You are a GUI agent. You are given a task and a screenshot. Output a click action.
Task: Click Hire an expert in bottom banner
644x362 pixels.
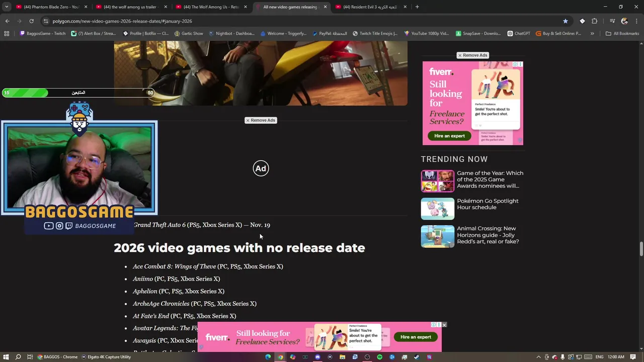416,337
